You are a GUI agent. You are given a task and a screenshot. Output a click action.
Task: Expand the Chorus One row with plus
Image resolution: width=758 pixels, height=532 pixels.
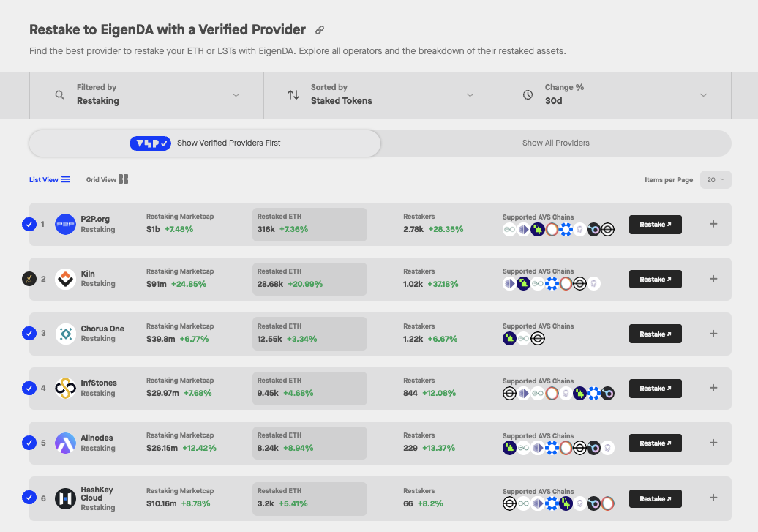pos(713,334)
